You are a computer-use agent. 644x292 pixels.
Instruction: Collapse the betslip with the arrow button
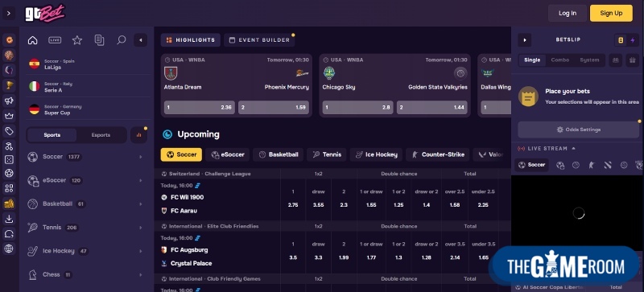525,40
